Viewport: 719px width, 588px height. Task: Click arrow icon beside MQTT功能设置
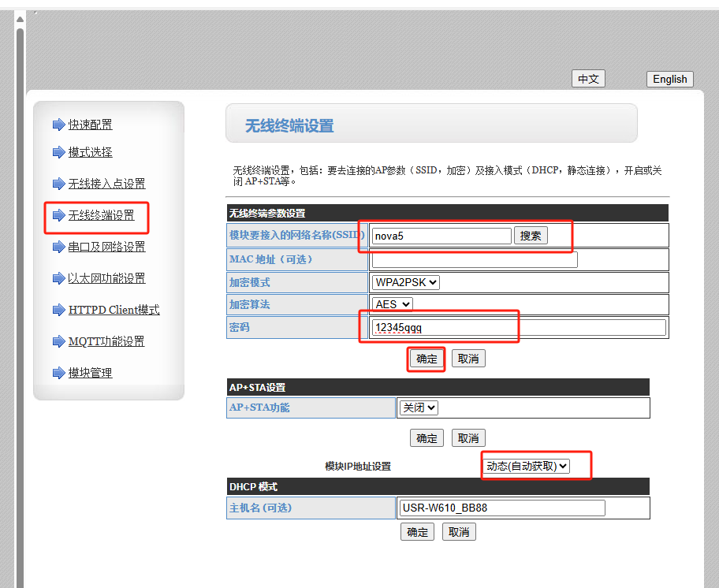58,341
